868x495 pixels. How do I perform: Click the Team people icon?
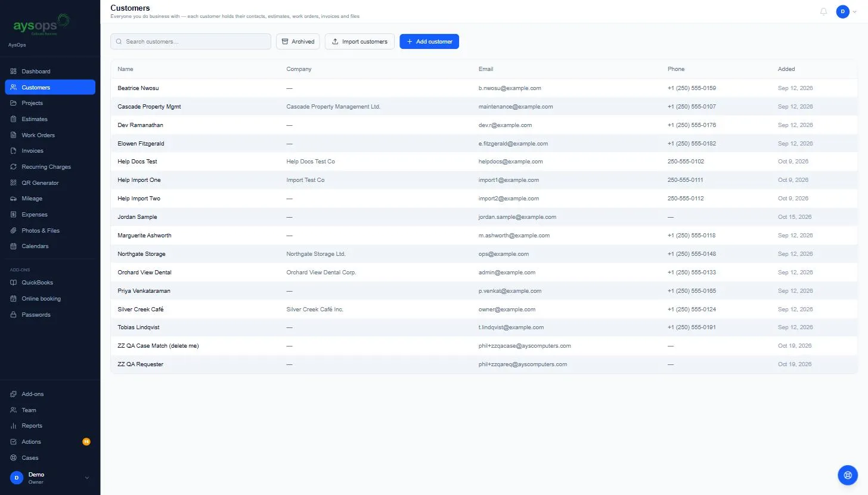point(14,410)
